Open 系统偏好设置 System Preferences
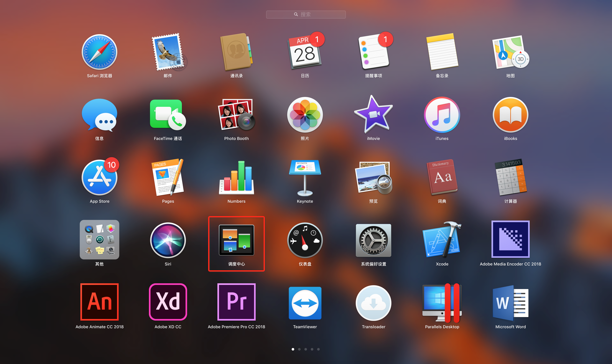The height and width of the screenshot is (364, 612). pyautogui.click(x=374, y=240)
